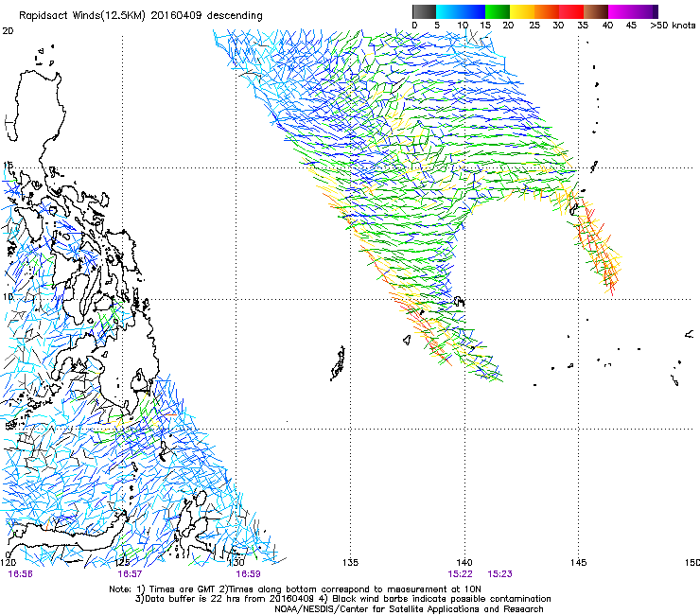This screenshot has width=700, height=615.
Task: Click the '145' longitude axis label
Action: click(579, 562)
